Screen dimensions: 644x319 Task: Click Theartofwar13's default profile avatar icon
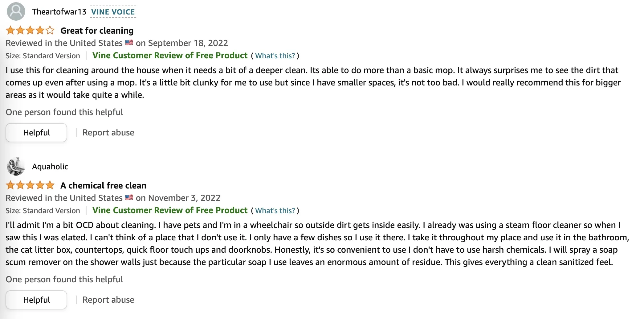click(16, 11)
